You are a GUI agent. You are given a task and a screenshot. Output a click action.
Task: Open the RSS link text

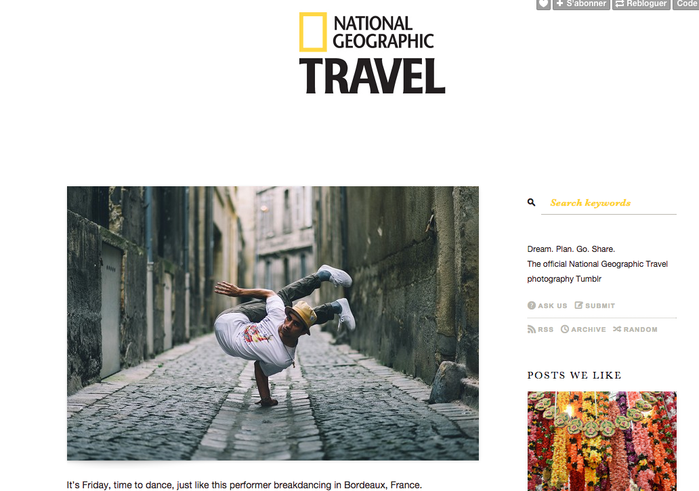(546, 330)
